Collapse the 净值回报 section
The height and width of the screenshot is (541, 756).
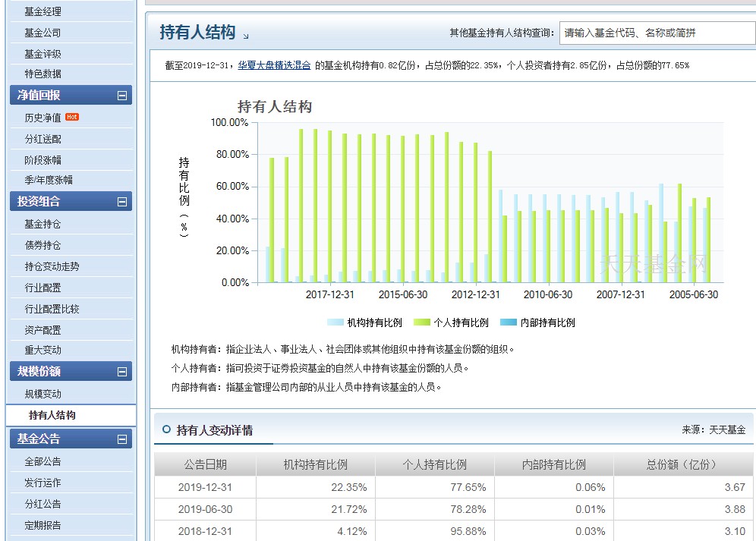click(x=123, y=96)
